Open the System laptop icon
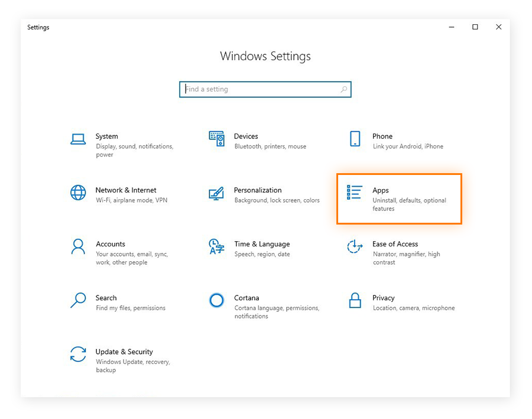532x419 pixels. [x=78, y=139]
